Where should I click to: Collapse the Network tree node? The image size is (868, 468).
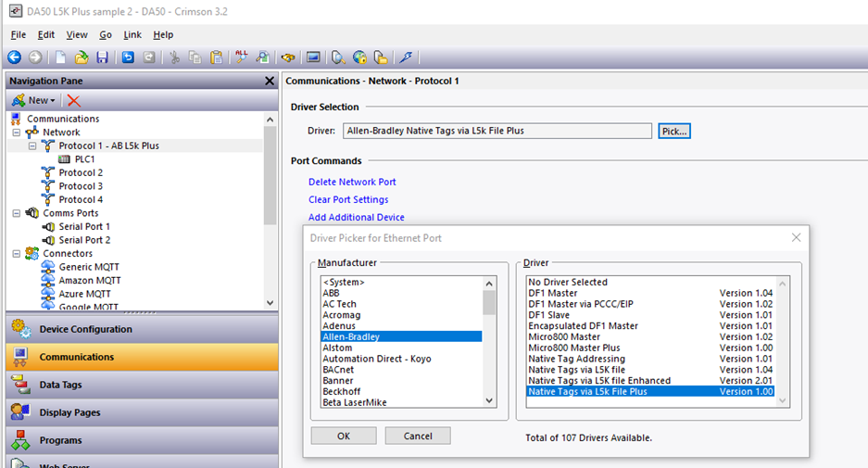pos(17,133)
